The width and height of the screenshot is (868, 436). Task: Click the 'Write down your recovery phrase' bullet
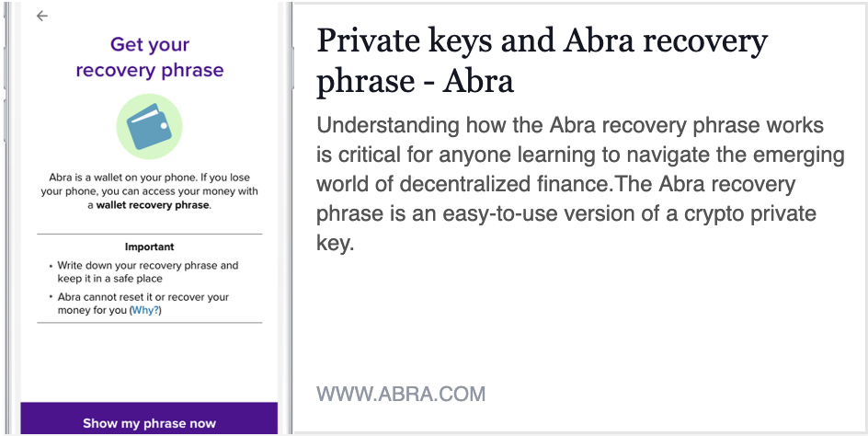148,272
